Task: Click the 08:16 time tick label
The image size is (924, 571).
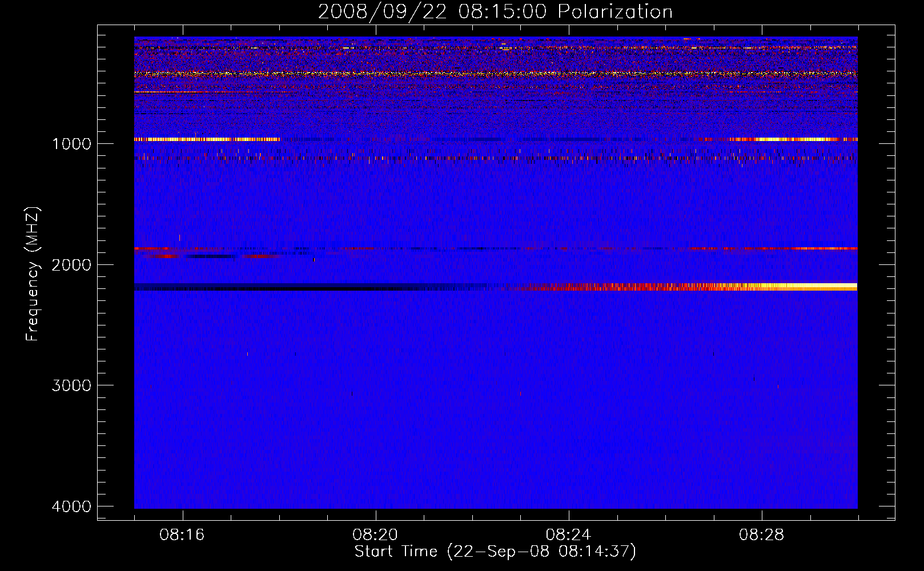Action: tap(182, 535)
